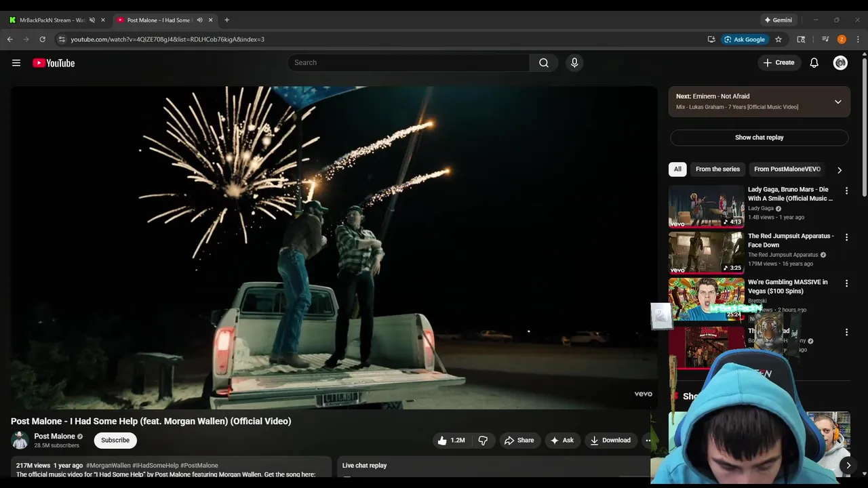Open the tab search side panel icon
This screenshot has width=868, height=488.
[801, 39]
